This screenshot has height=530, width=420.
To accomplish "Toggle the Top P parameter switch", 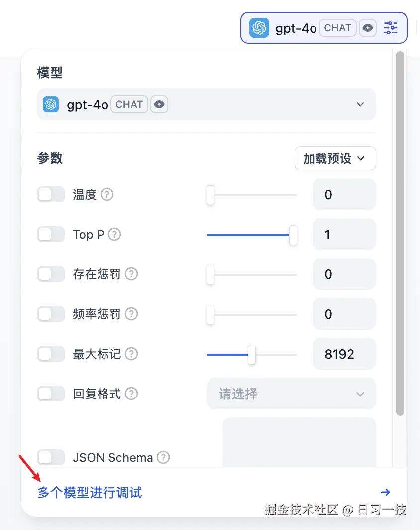I will [x=51, y=234].
